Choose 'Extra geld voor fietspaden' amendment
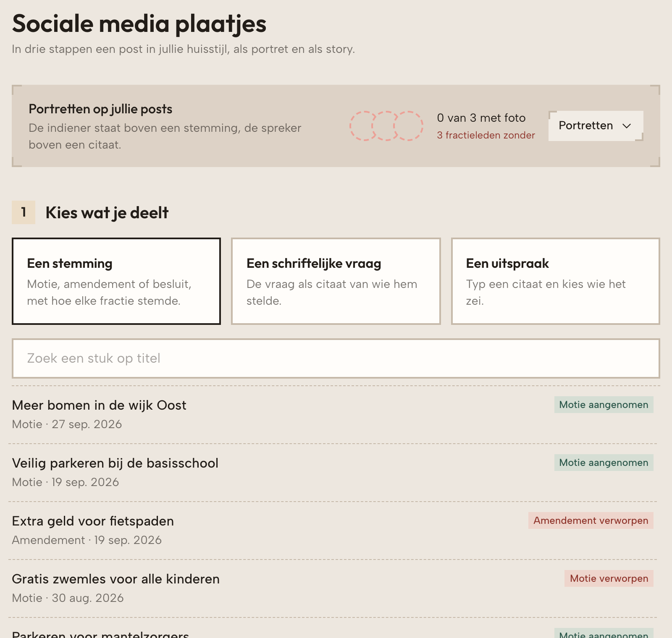The height and width of the screenshot is (638, 672). click(333, 531)
